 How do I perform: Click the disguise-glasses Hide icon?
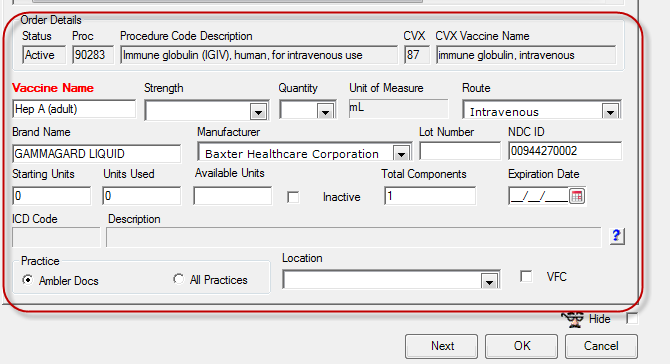click(x=573, y=319)
